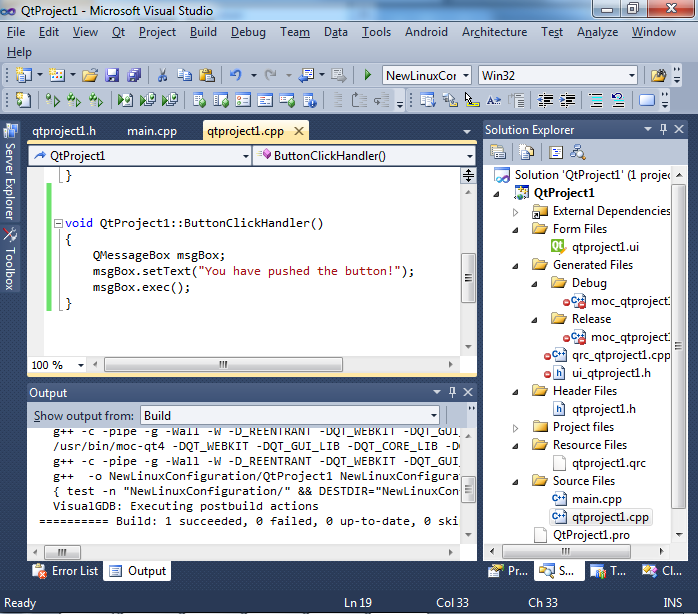Click the code editor vertical scrollbar thumb
Screen dimensions: 698x614
(x=468, y=278)
